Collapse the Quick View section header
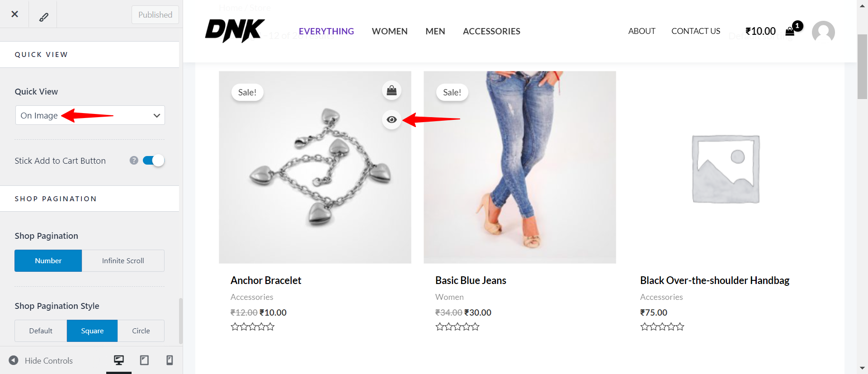The image size is (868, 374). (x=41, y=54)
